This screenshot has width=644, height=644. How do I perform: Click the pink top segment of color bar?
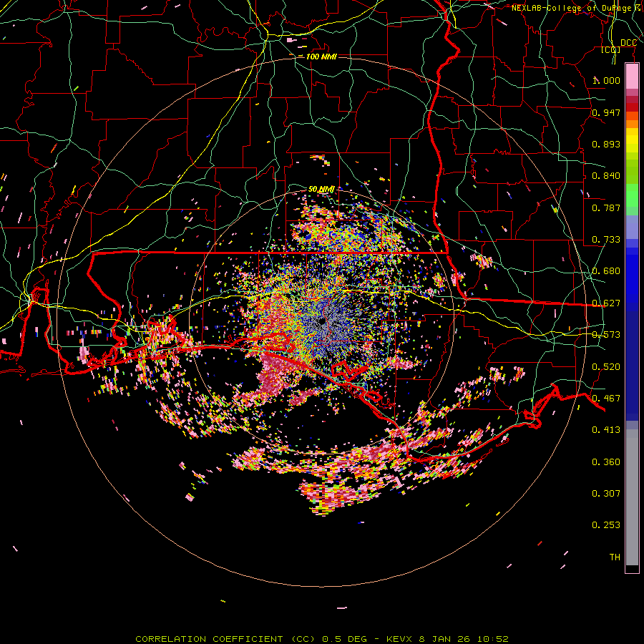point(632,76)
